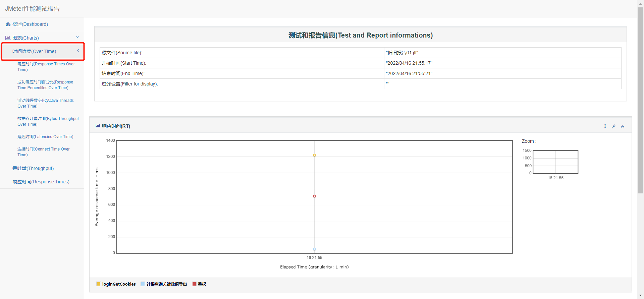This screenshot has width=644, height=299.
Task: Click the Elapsed Time granularity axis label
Action: pyautogui.click(x=314, y=267)
